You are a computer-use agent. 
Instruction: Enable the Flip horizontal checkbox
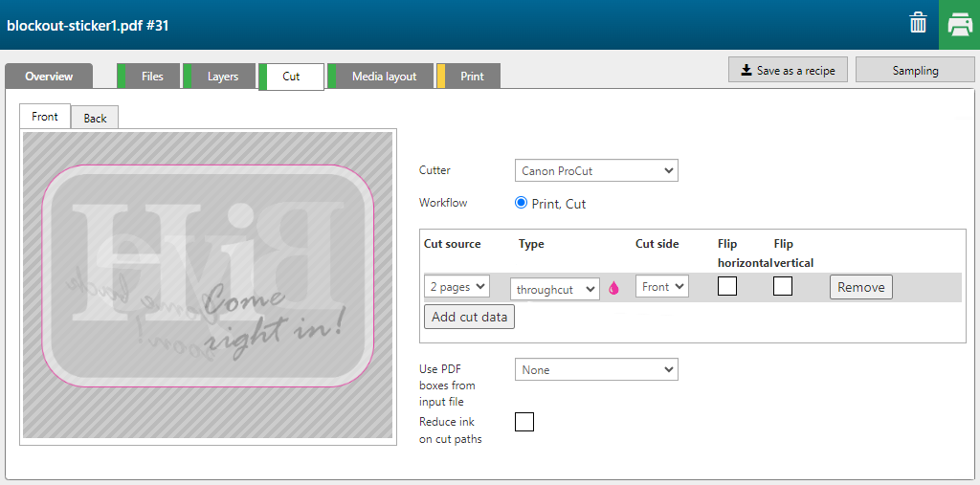[x=727, y=286]
